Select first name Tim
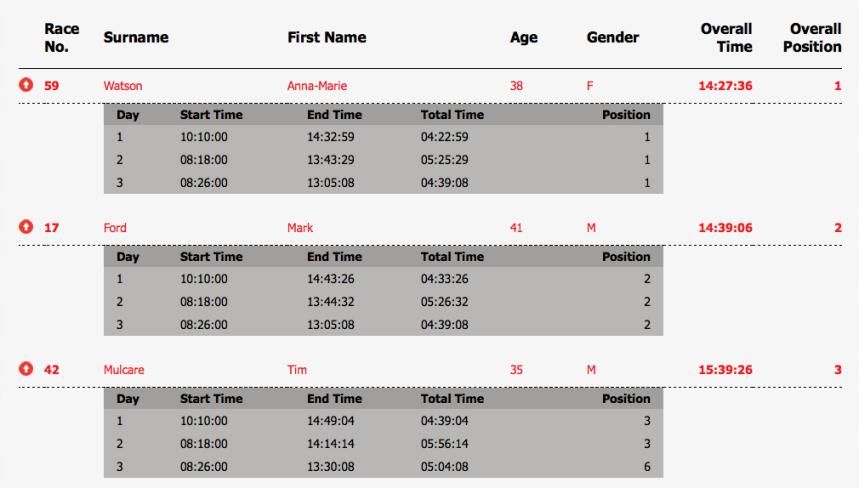 (297, 370)
